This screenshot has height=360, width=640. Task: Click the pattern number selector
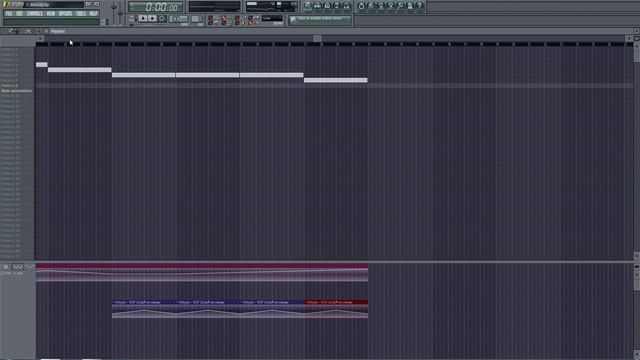click(197, 19)
